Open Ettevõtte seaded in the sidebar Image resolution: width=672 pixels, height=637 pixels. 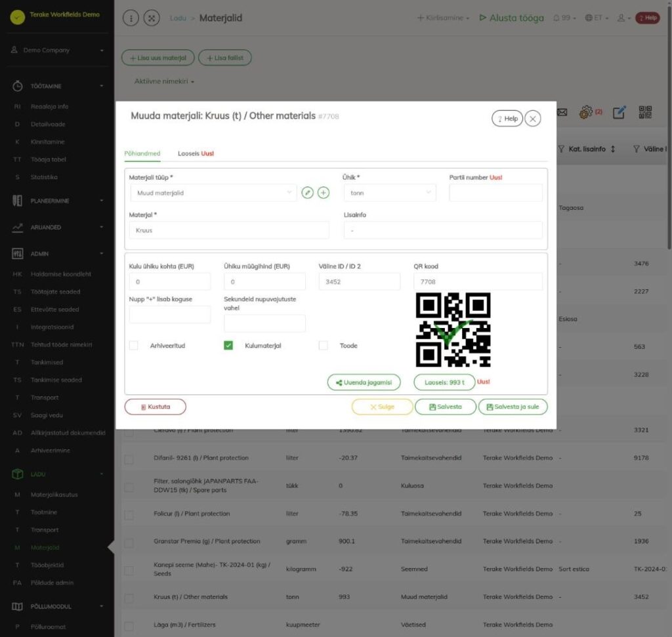(54, 309)
